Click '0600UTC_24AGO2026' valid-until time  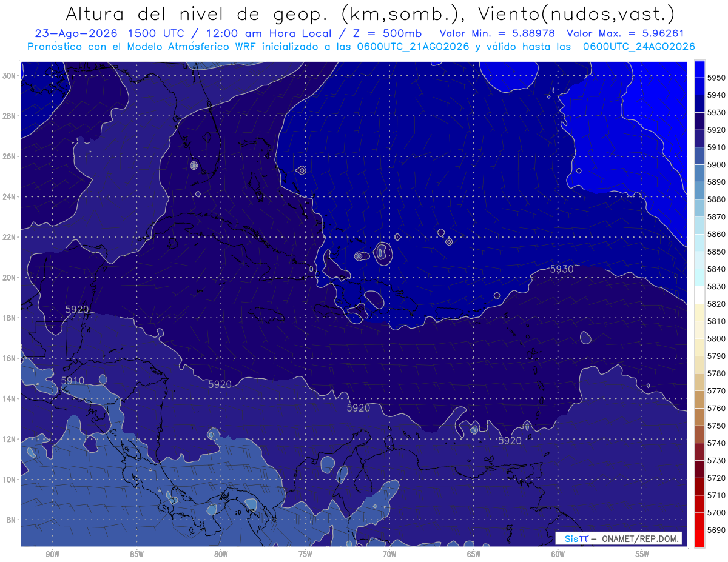[x=639, y=47]
